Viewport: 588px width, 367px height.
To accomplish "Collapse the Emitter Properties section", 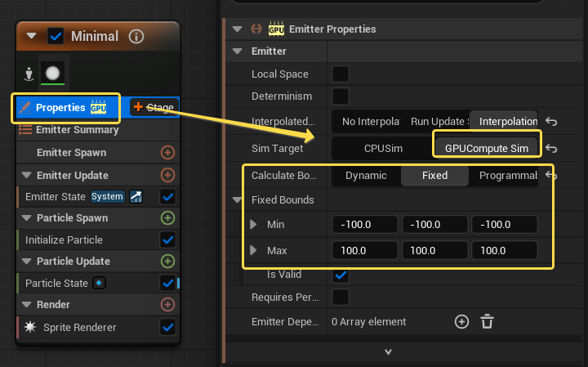I will 237,29.
